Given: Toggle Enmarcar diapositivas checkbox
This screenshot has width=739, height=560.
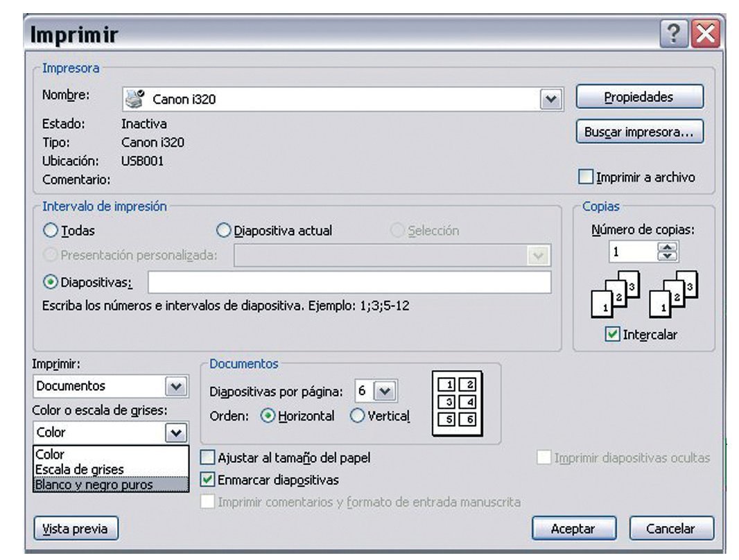Looking at the screenshot, I should (x=207, y=479).
